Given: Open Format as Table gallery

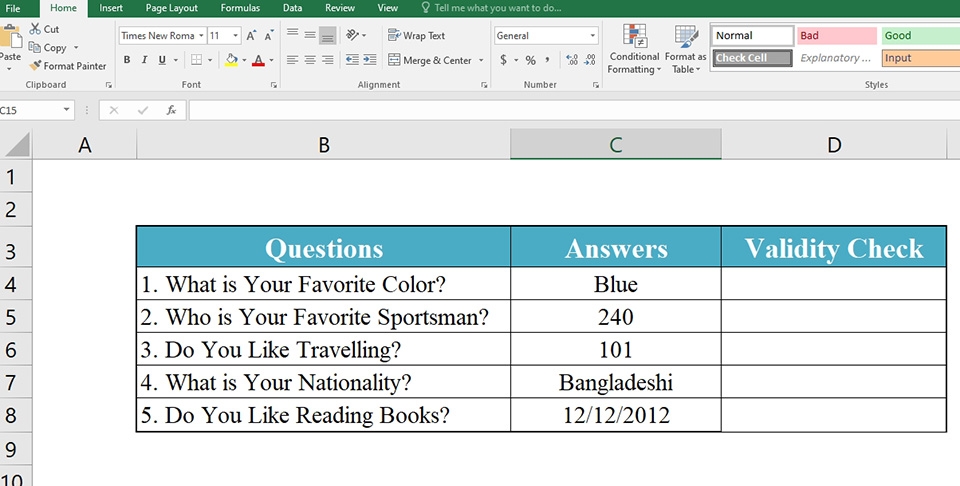Looking at the screenshot, I should [686, 50].
